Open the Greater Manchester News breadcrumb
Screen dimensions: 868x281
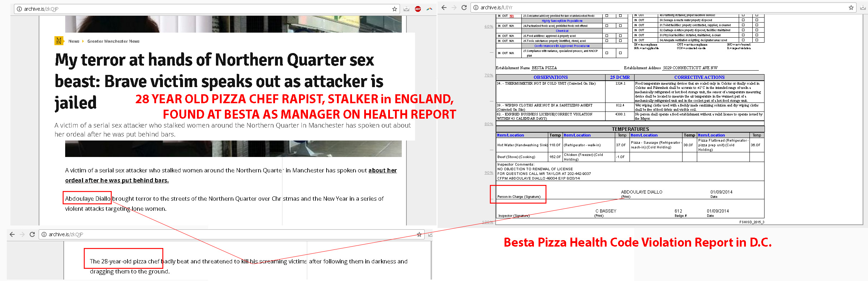click(x=113, y=41)
